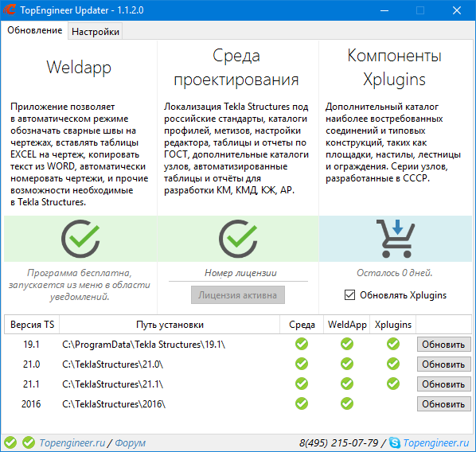Open the Topengineer.ru link at bottom left
The image size is (476, 452).
click(72, 443)
